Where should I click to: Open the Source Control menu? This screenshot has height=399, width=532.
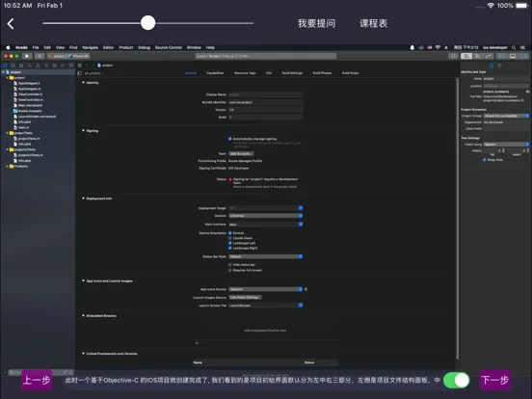(x=169, y=47)
